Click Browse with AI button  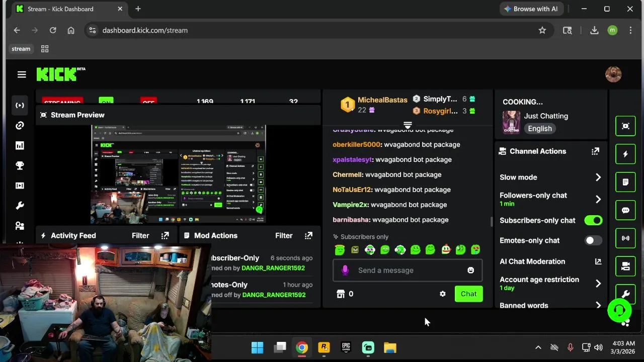tap(531, 9)
